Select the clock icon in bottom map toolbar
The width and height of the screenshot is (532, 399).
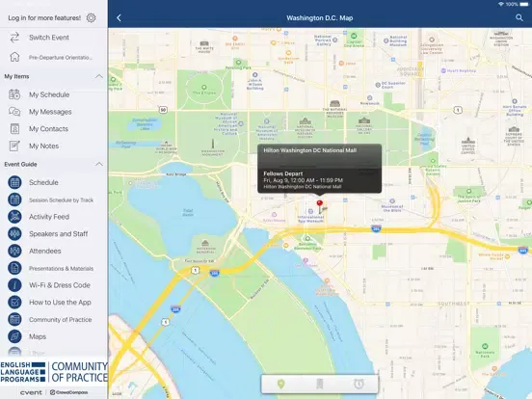tap(359, 385)
